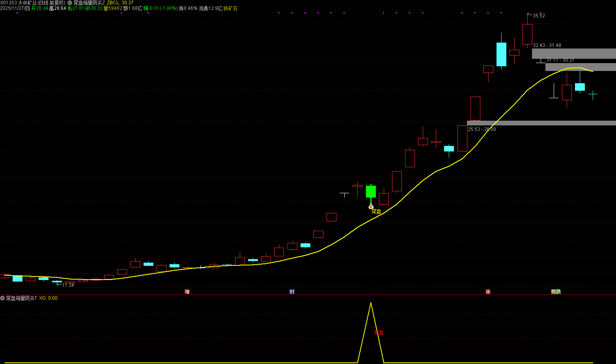Click the tall cyan candle near the top
The width and height of the screenshot is (616, 364).
tap(501, 54)
